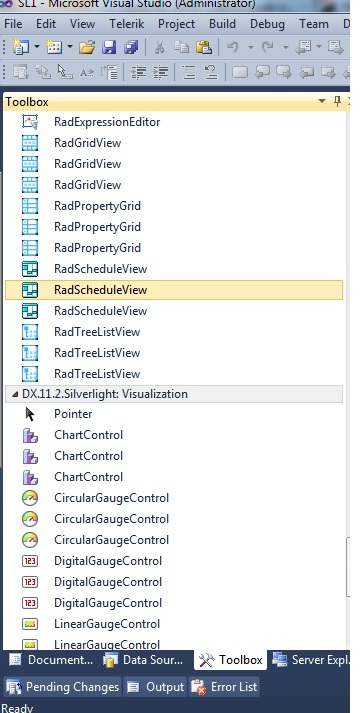Click the Ready status bar text
Viewport: 363px width, 713px height.
point(16,708)
